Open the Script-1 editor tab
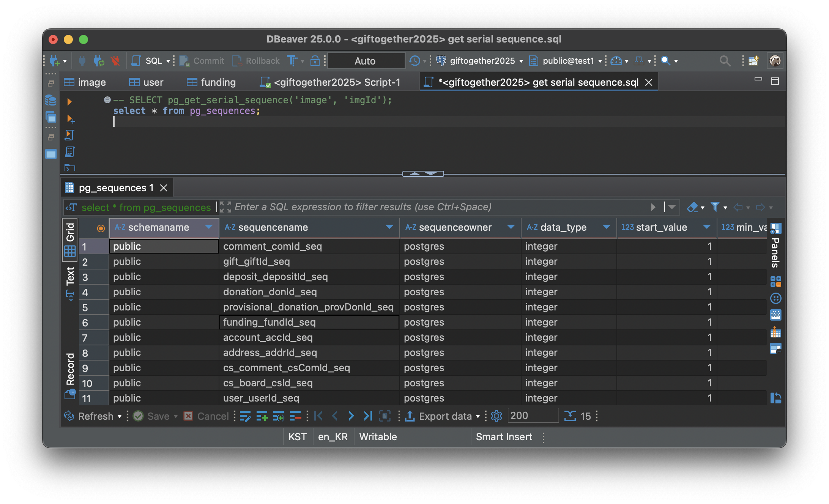This screenshot has height=504, width=829. [330, 82]
